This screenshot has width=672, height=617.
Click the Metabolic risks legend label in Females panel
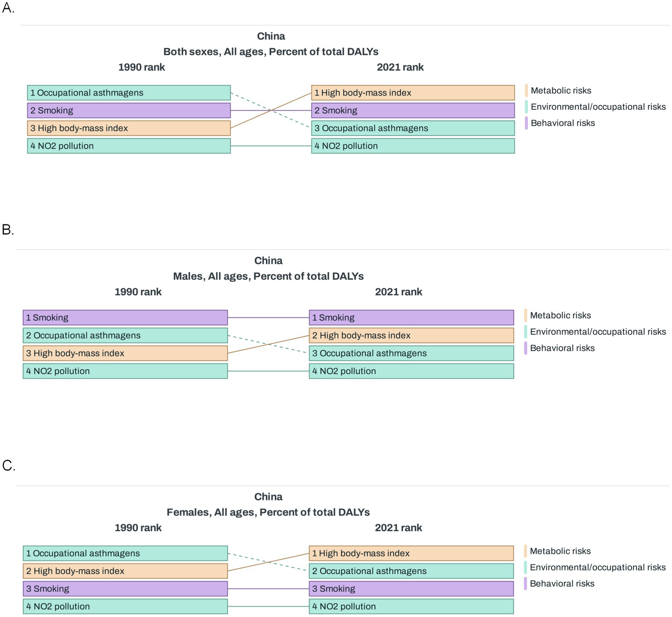(x=560, y=551)
